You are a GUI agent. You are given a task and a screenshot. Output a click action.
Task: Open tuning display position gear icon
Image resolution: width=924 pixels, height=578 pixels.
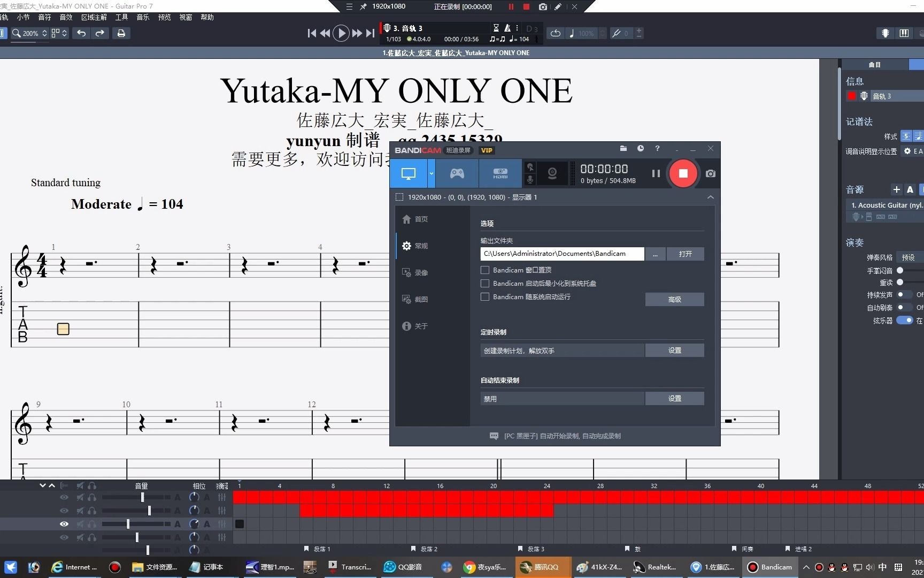click(x=907, y=151)
